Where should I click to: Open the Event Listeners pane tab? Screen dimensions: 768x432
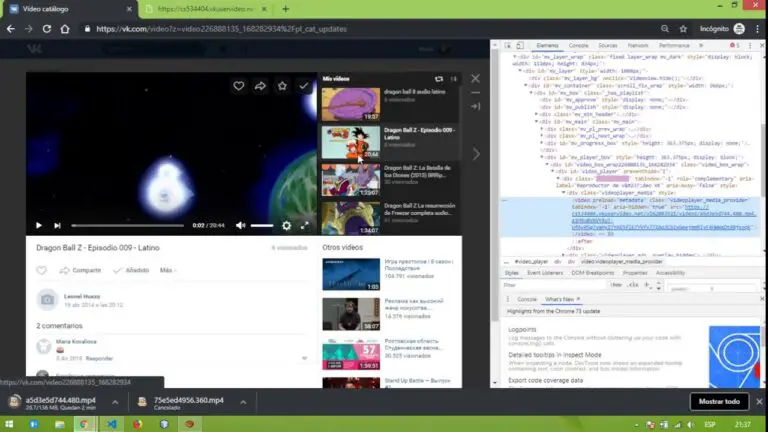(545, 273)
